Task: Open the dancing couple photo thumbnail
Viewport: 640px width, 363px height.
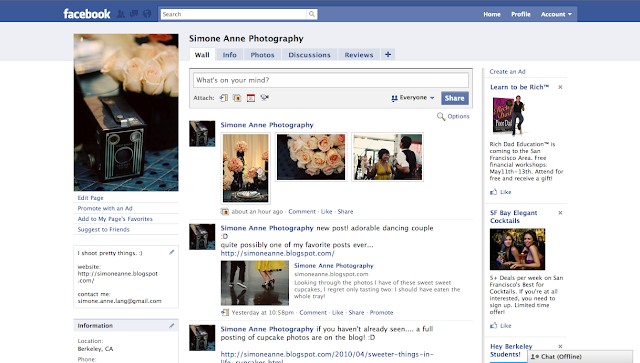Action: pos(387,157)
